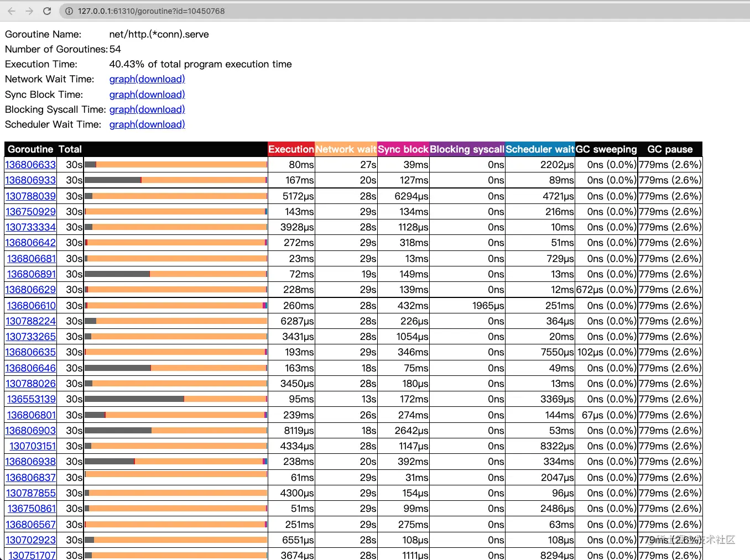Open goroutine 136806891 link
The height and width of the screenshot is (560, 750).
click(x=32, y=274)
